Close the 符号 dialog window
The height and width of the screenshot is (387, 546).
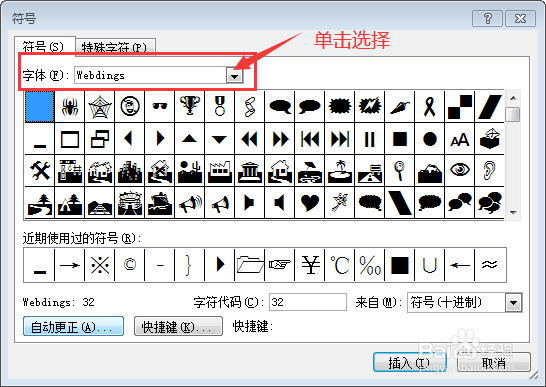(520, 18)
